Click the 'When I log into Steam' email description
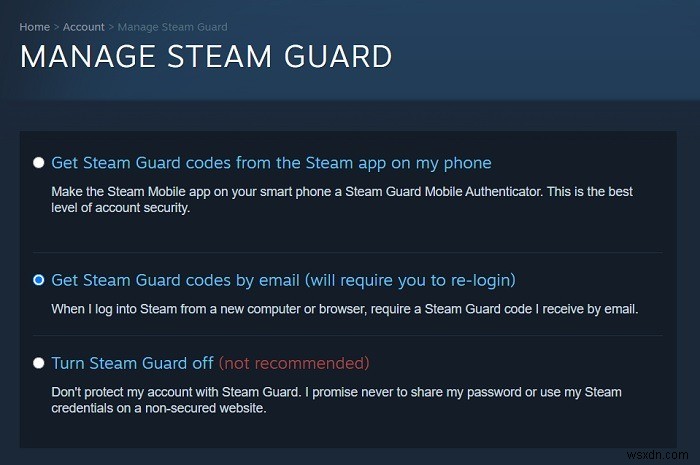The width and height of the screenshot is (700, 465). 345,309
